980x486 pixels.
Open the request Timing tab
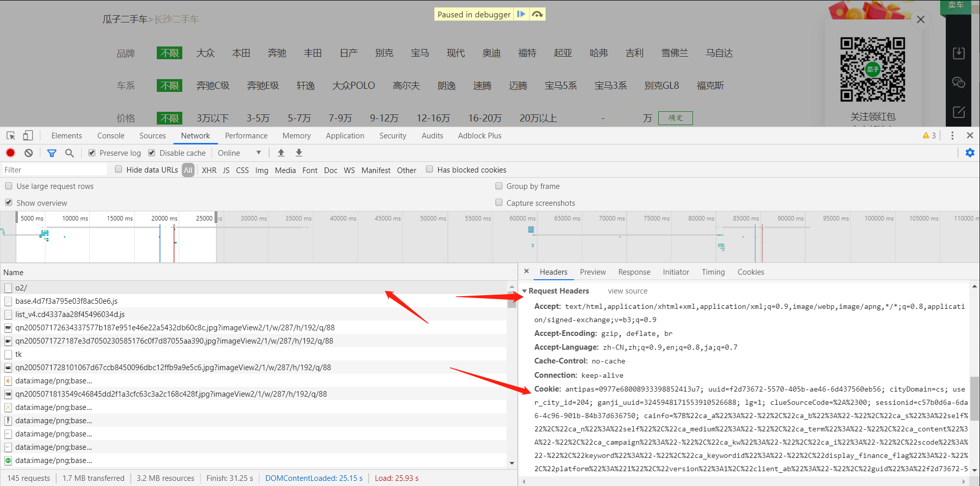click(x=713, y=272)
